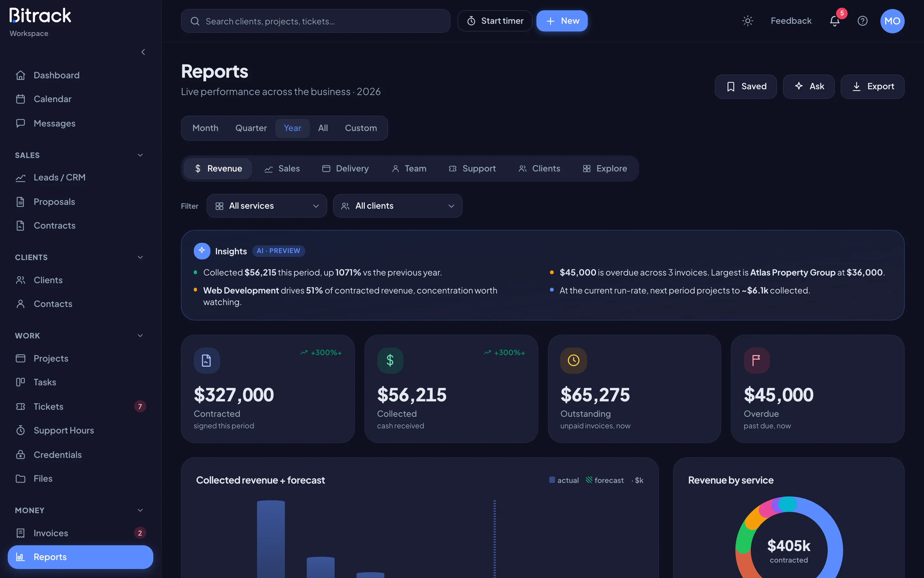The width and height of the screenshot is (924, 578).
Task: Click the Insights sparkle icon
Action: pos(202,251)
